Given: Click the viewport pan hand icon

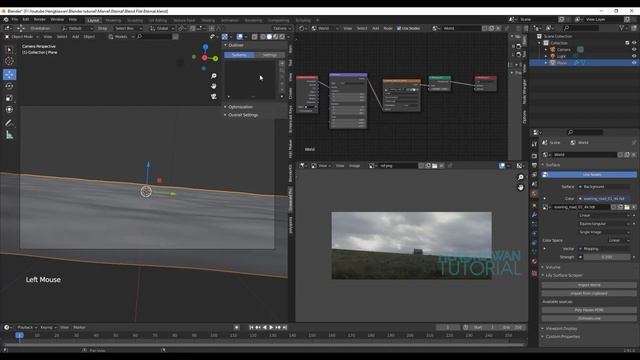Looking at the screenshot, I should [213, 86].
